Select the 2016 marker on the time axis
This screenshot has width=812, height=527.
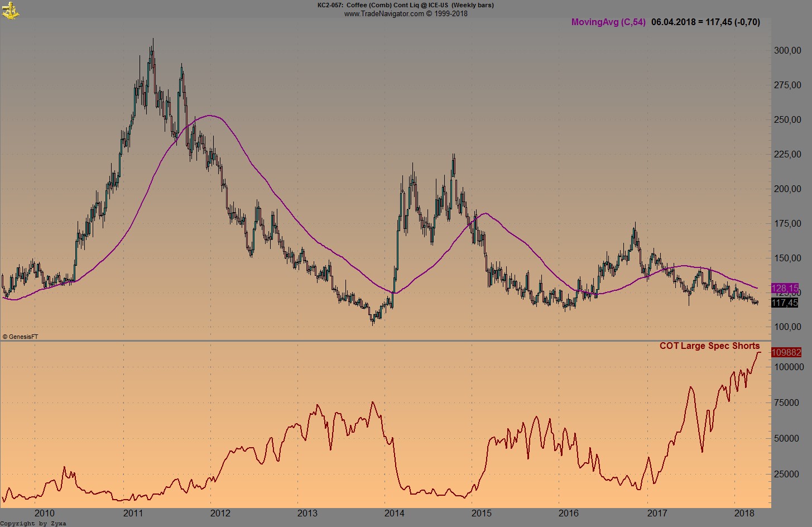[569, 513]
